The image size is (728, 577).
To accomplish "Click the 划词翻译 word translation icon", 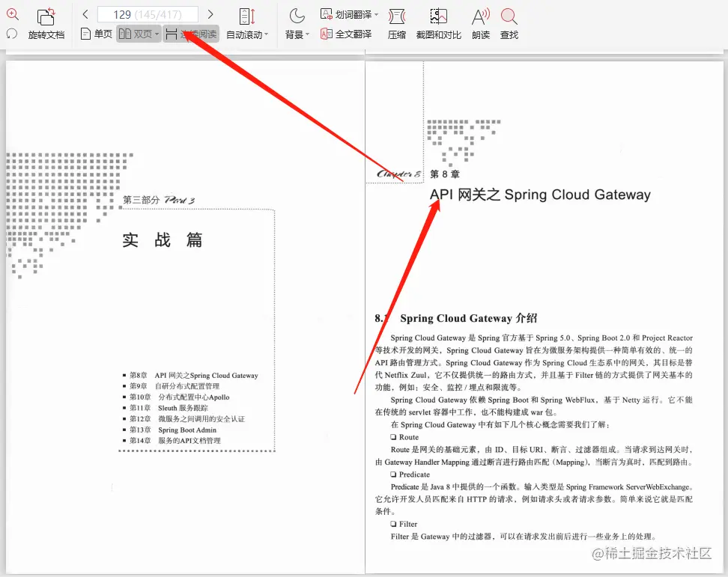I will coord(327,14).
